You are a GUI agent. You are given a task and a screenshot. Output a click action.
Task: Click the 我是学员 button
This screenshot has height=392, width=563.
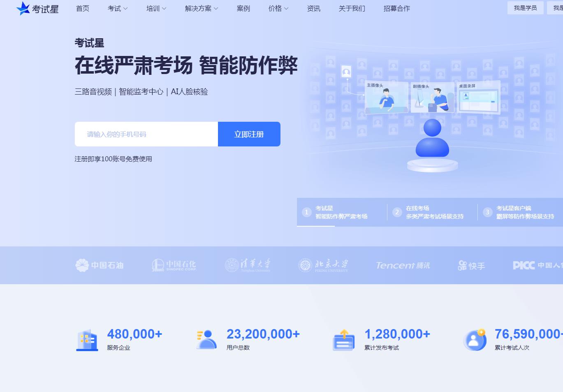(525, 8)
